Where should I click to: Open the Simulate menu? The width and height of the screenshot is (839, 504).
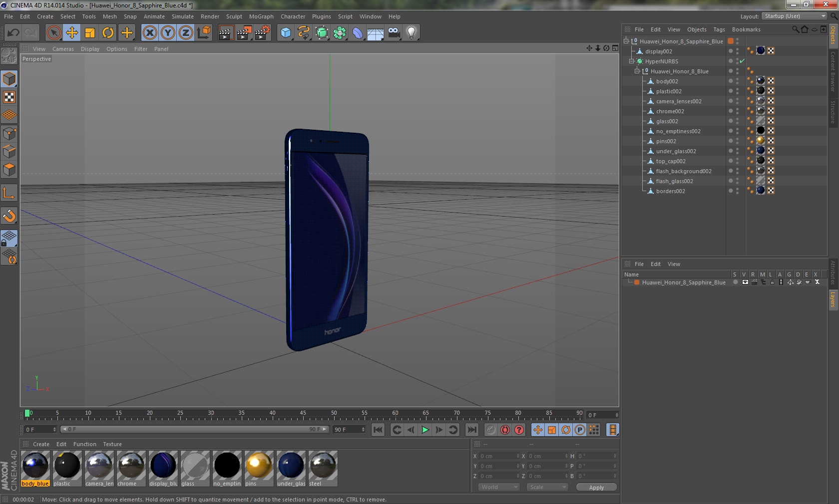(x=183, y=16)
